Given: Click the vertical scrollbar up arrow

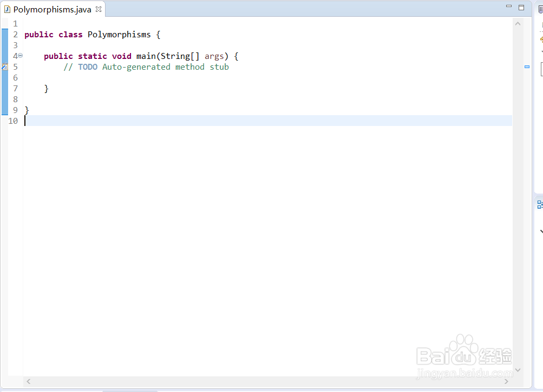Looking at the screenshot, I should (x=518, y=24).
